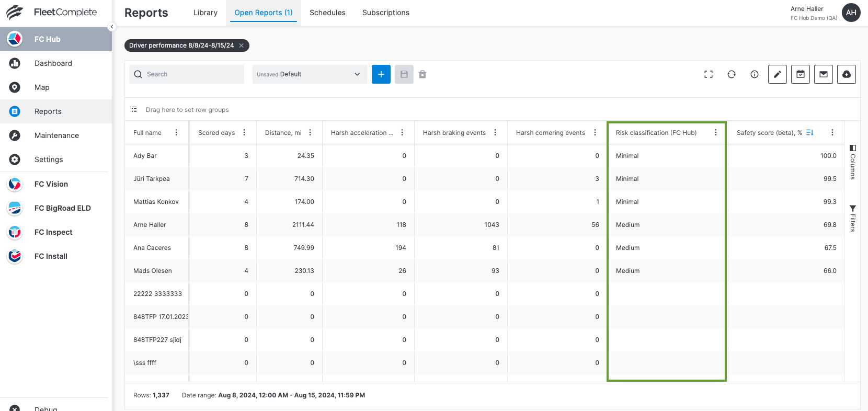Open Safety score column menu
This screenshot has width=868, height=411.
coord(832,133)
